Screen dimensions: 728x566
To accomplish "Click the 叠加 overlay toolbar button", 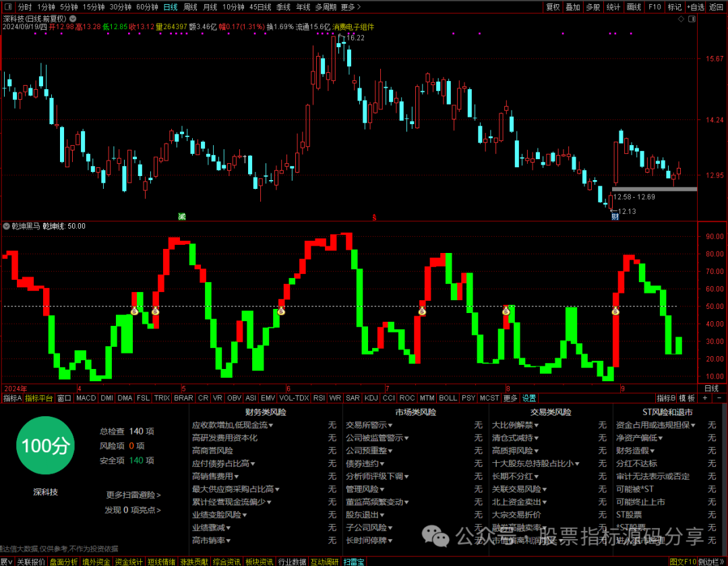I will (572, 7).
